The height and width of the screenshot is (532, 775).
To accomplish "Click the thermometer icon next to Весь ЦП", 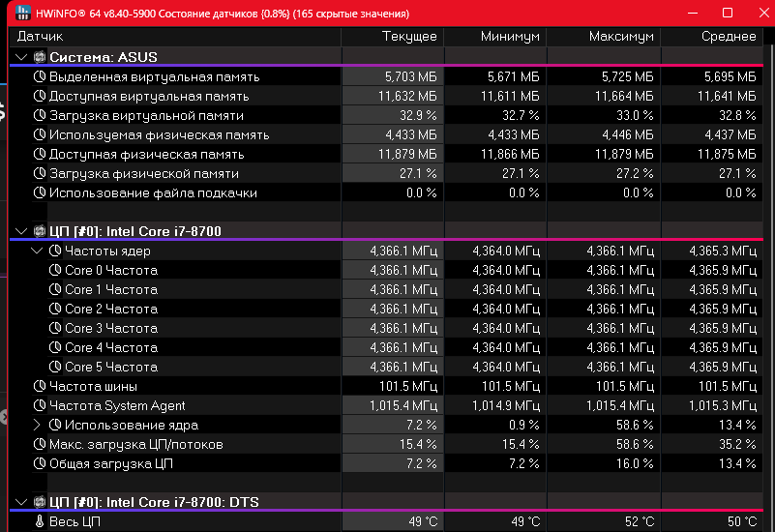I will [x=40, y=521].
